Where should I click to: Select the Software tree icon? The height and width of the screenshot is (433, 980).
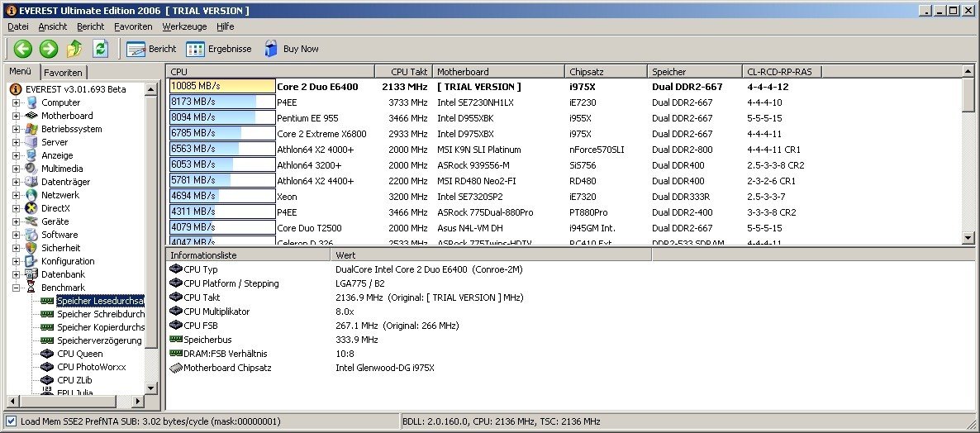(31, 235)
